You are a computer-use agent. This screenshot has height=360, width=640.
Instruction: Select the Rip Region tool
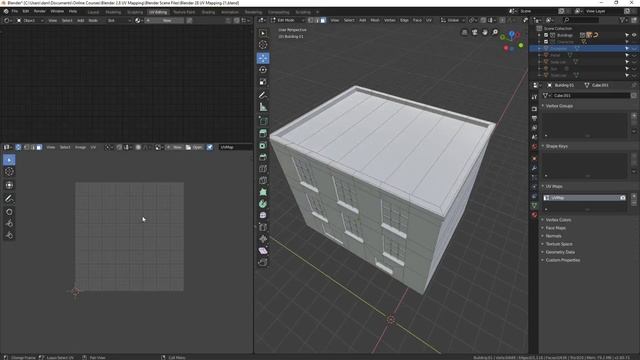tap(263, 262)
